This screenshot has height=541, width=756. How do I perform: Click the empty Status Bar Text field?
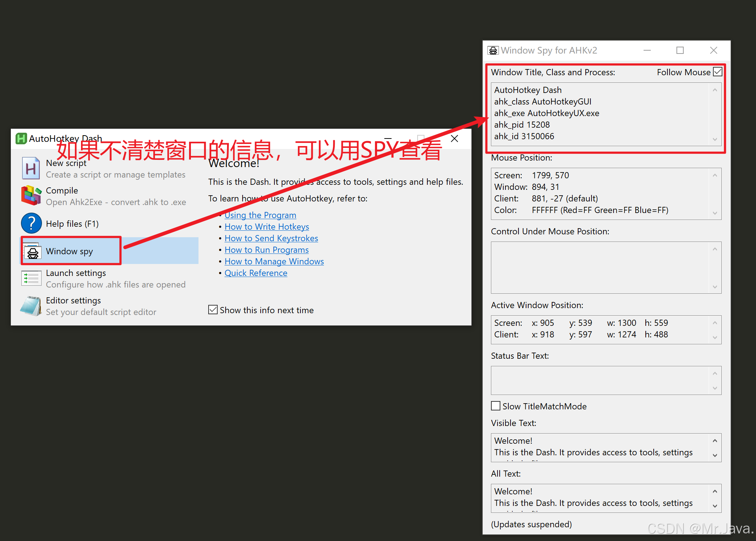[x=606, y=380]
